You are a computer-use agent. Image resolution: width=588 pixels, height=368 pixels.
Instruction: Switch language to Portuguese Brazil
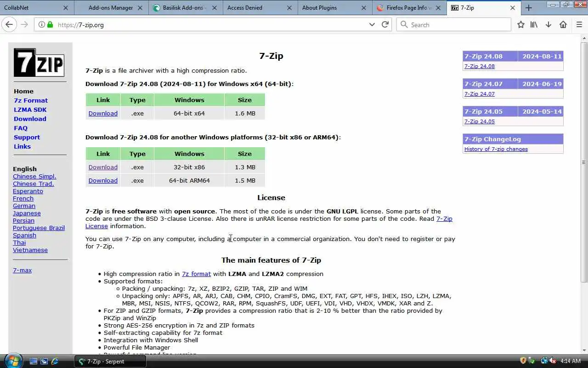pos(39,228)
